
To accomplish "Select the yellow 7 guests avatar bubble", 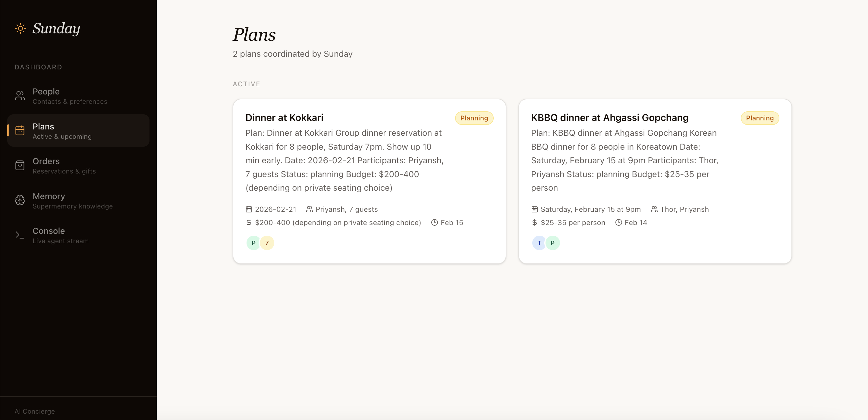I will click(267, 243).
